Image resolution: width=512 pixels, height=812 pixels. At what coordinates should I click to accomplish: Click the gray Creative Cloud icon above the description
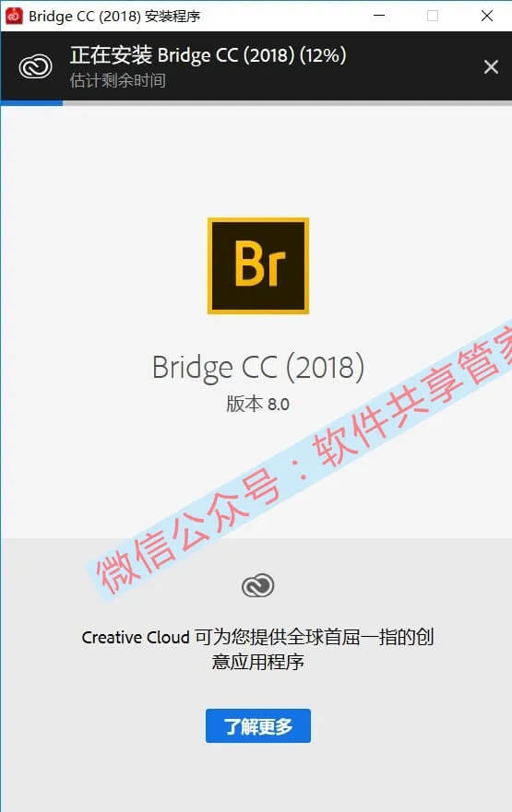click(257, 585)
